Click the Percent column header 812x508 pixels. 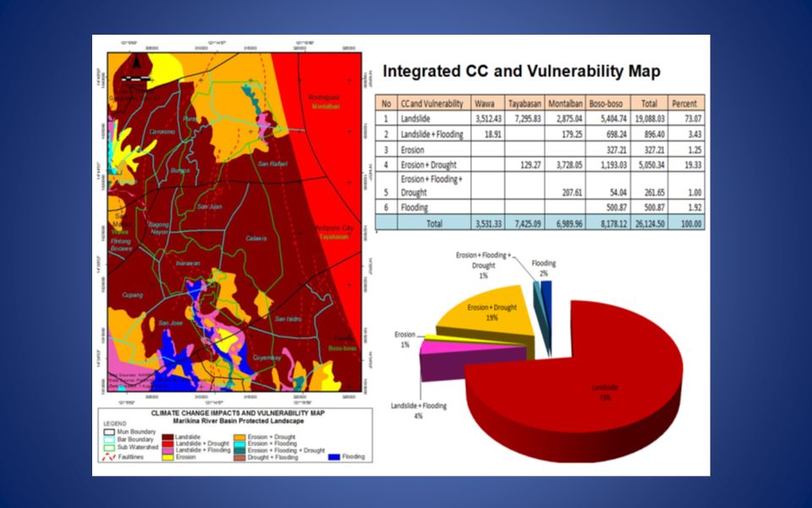pos(686,103)
